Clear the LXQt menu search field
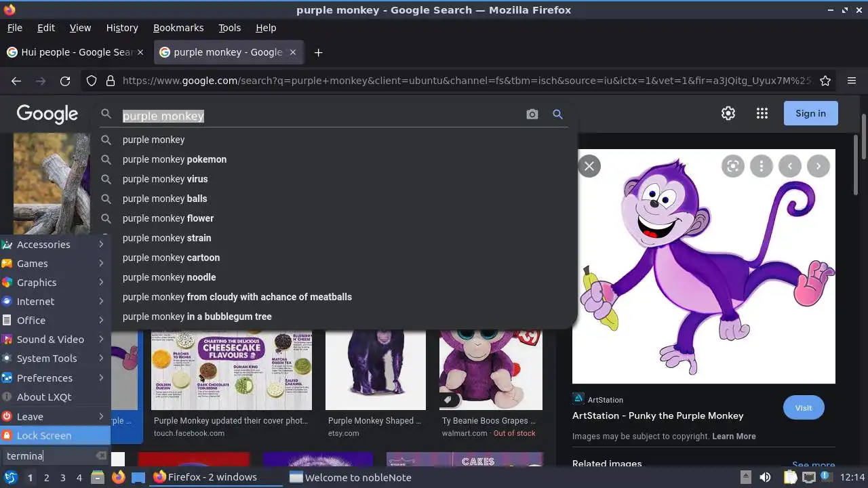This screenshot has width=868, height=488. coord(101,456)
